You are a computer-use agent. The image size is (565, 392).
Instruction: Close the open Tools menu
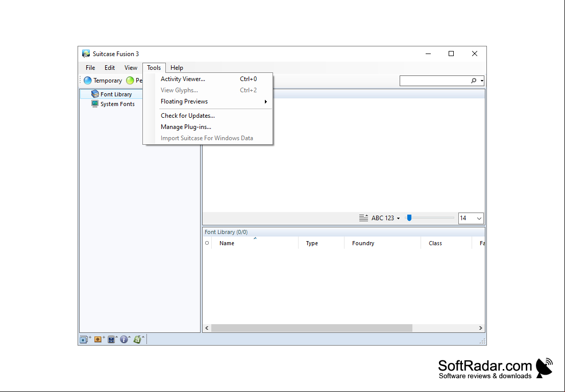click(x=154, y=68)
